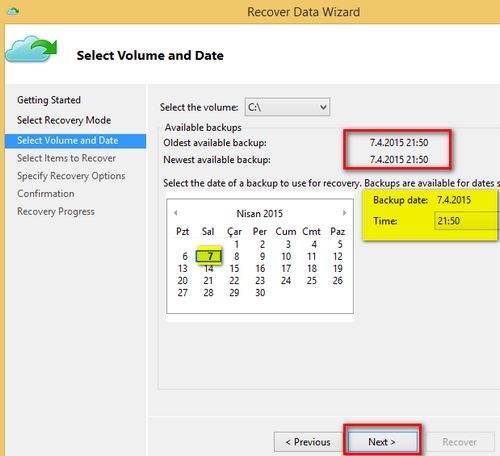Viewport: 500px width, 456px height.
Task: Select day 19 in the calendar
Action: pyautogui.click(x=338, y=268)
